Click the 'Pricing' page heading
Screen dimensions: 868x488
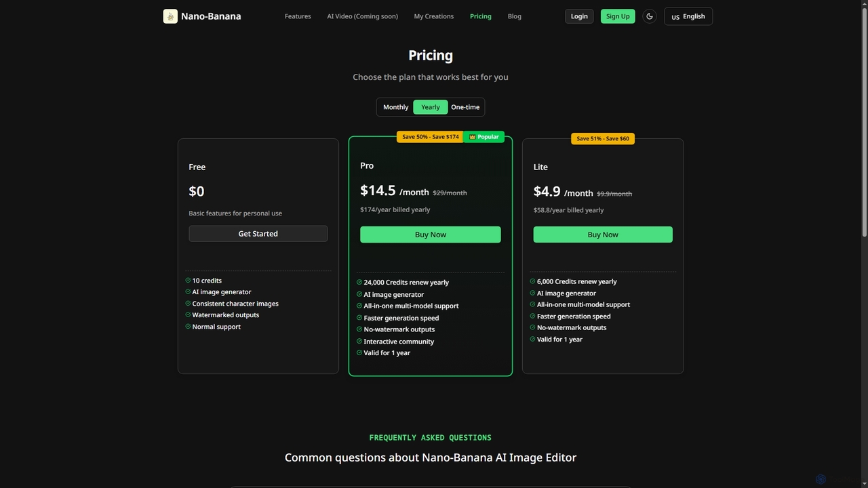coord(431,56)
